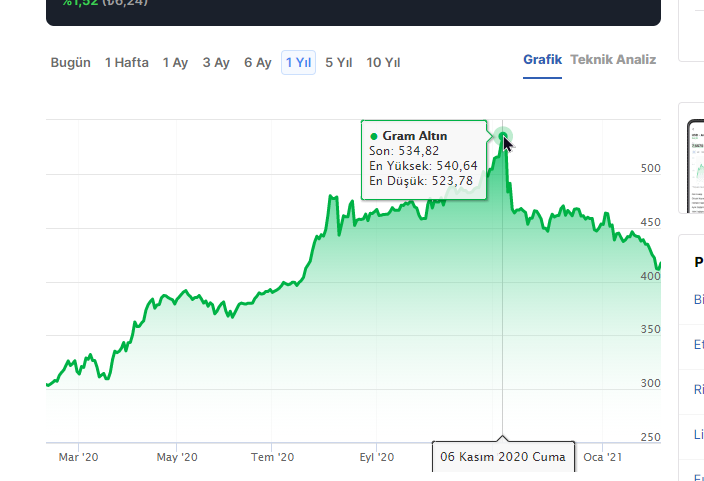Viewport: 704px width, 481px height.
Task: Display the 10 Yıl history
Action: click(384, 63)
